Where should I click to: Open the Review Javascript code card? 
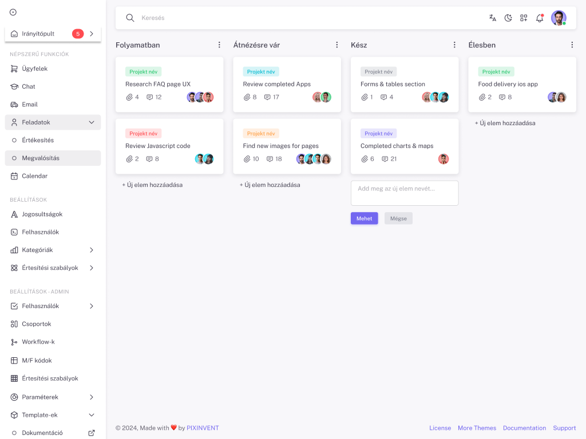(169, 146)
